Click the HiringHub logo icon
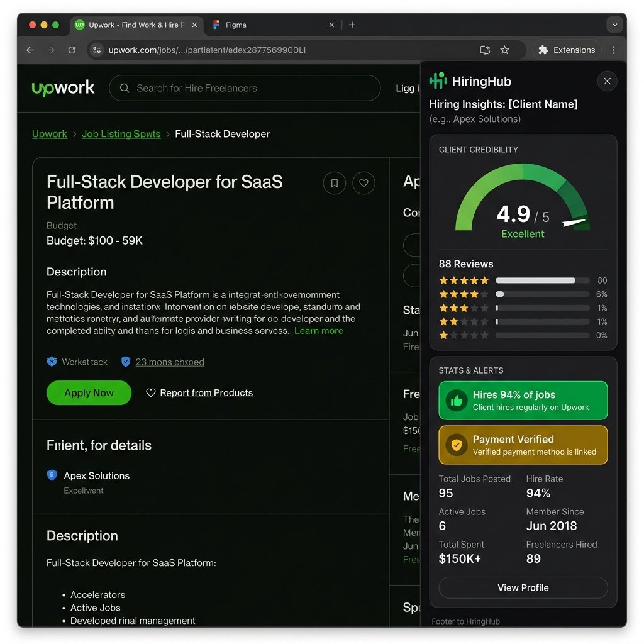Screen dimensions: 644x644 click(438, 80)
